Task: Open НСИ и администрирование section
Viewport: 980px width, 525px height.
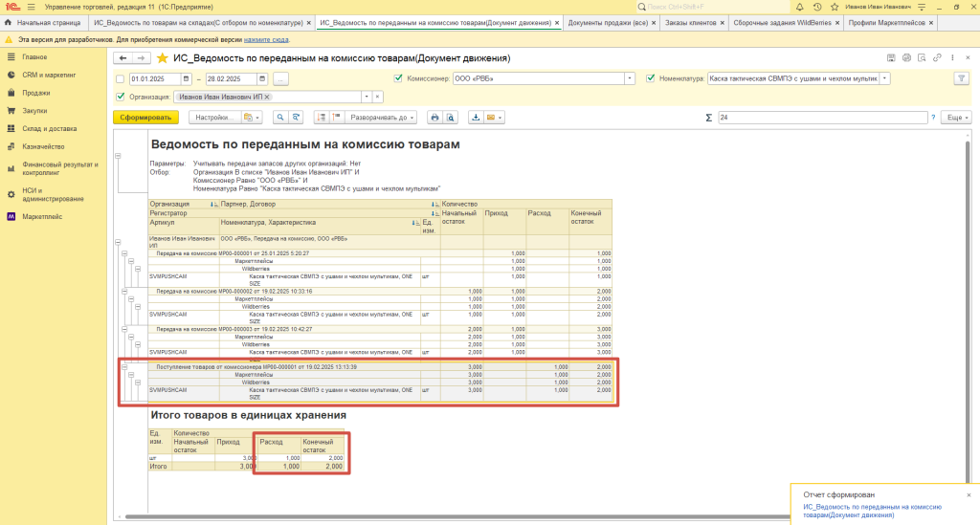Action: coord(53,195)
